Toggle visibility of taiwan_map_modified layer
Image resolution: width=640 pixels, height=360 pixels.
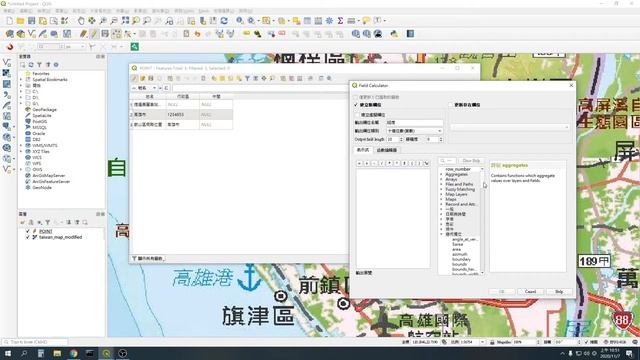pyautogui.click(x=28, y=237)
